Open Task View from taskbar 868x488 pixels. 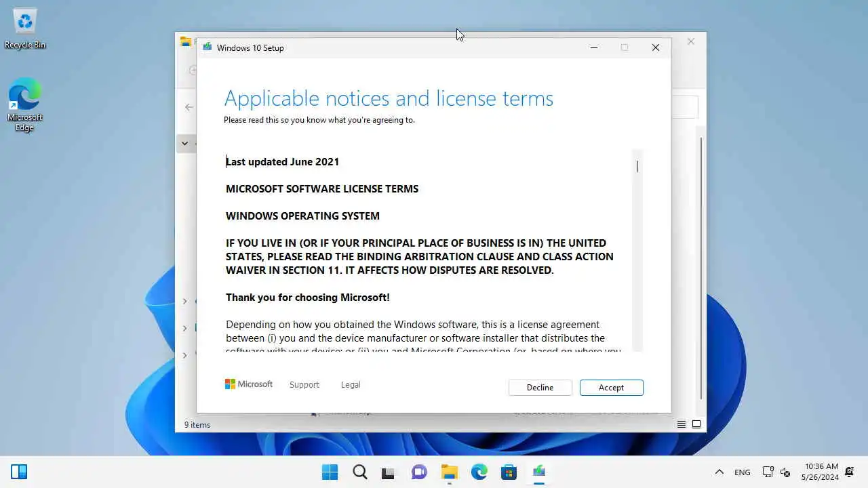pyautogui.click(x=389, y=472)
